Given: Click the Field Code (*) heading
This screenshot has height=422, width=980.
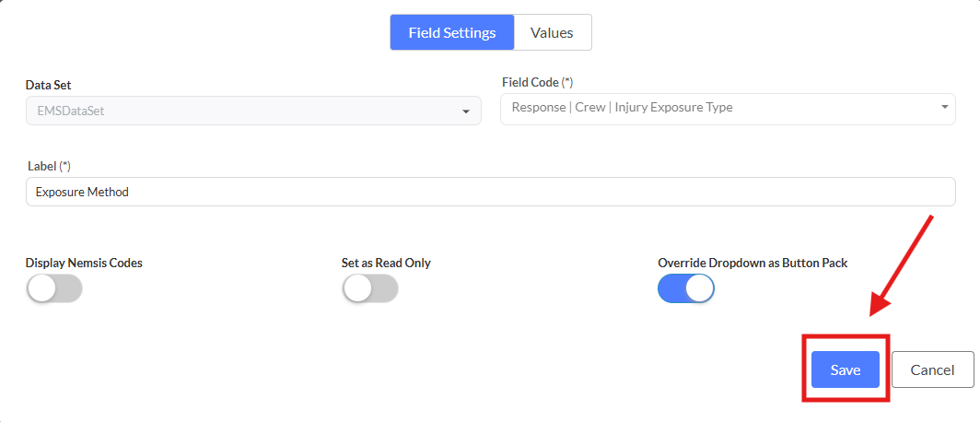Looking at the screenshot, I should [x=538, y=82].
